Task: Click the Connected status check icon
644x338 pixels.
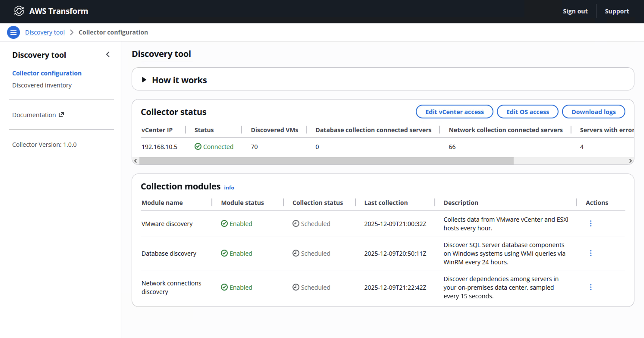Action: pyautogui.click(x=198, y=147)
